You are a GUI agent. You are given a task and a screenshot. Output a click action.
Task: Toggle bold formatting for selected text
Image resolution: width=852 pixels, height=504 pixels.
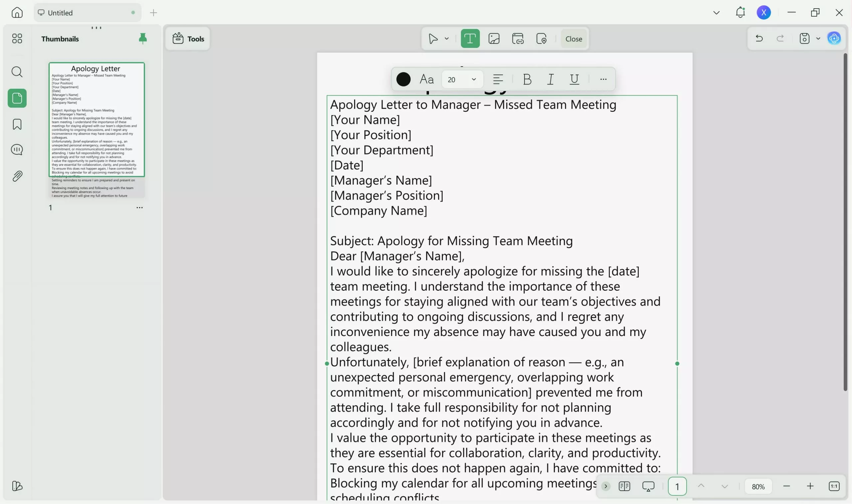click(526, 79)
